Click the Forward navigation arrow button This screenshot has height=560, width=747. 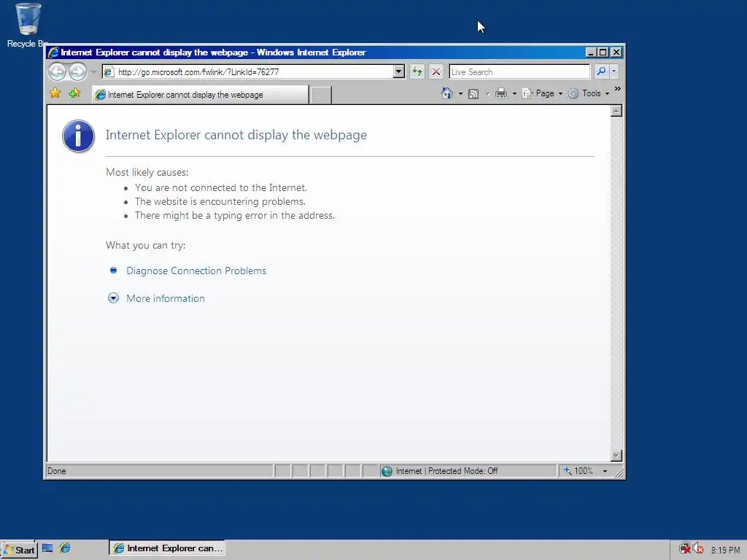pyautogui.click(x=77, y=72)
